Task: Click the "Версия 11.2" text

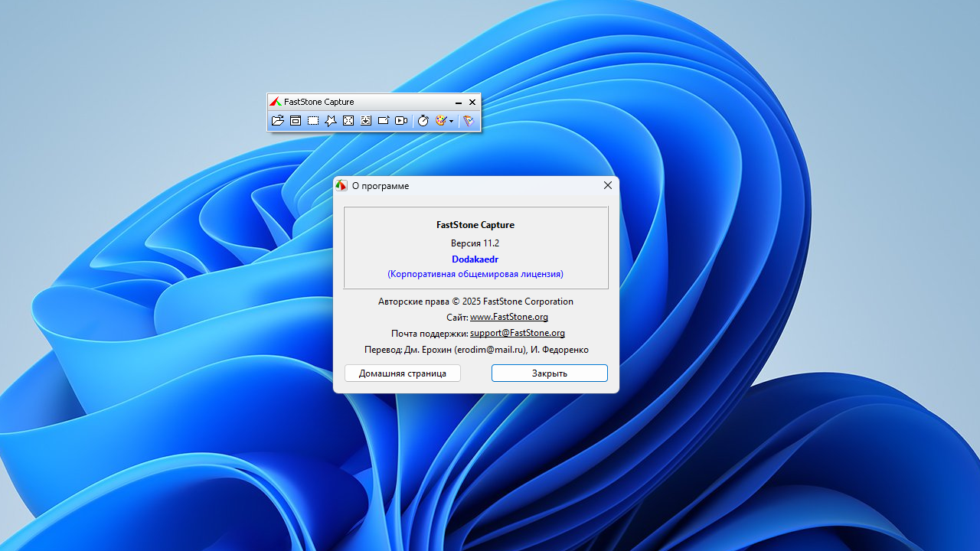Action: click(x=475, y=243)
